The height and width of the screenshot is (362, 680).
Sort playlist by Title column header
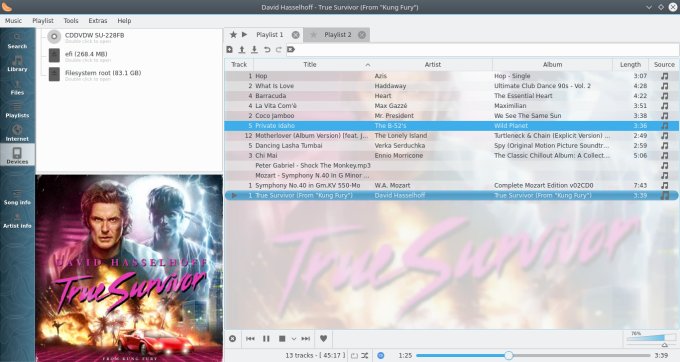(x=310, y=65)
